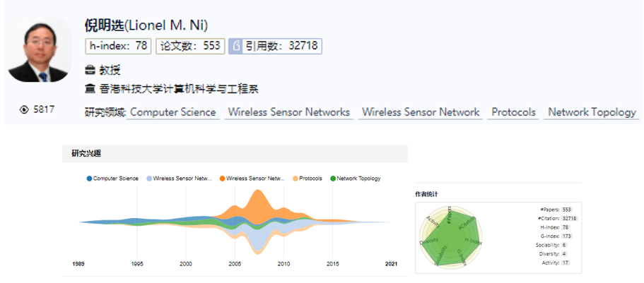Click the eye view-count icon
Screen dimensions: 644x283
pyautogui.click(x=25, y=109)
